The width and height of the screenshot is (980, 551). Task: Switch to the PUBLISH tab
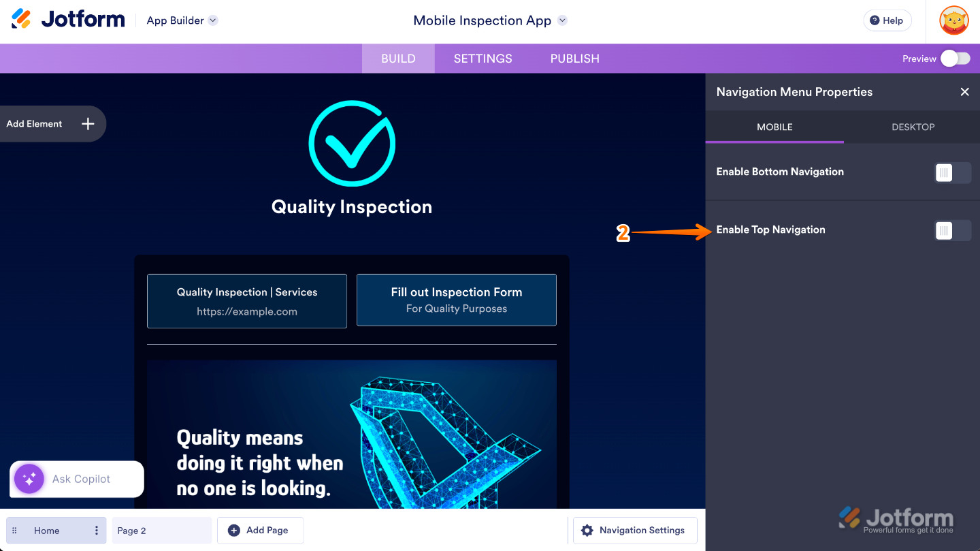[x=574, y=59]
